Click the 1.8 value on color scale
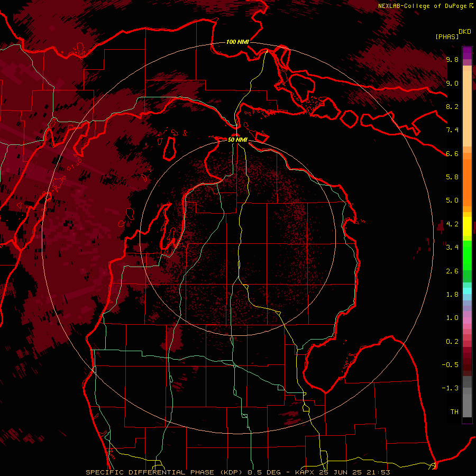The height and width of the screenshot is (476, 476). 452,295
